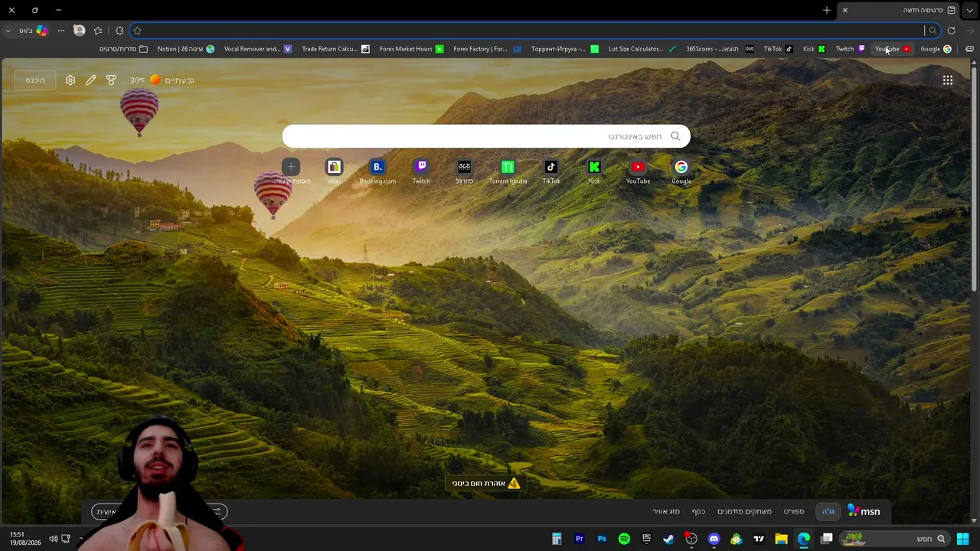
Task: Select the ספורט feed tab
Action: coord(794,511)
